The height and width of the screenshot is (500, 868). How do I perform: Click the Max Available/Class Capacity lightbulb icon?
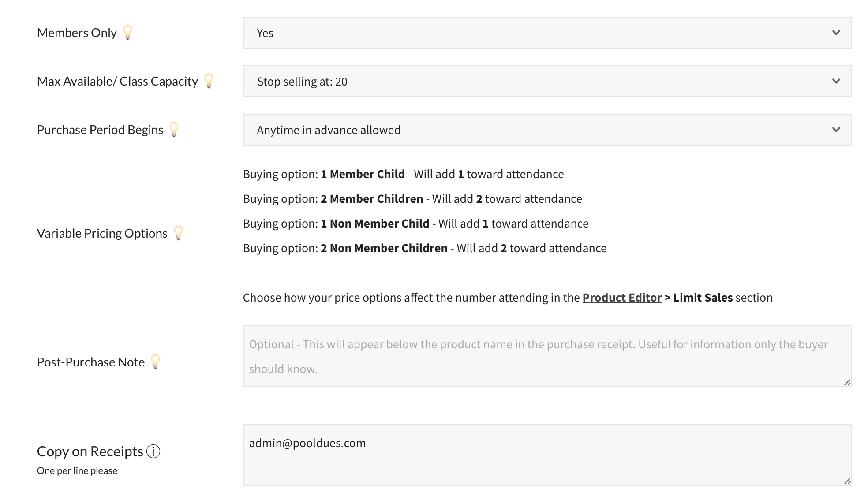click(209, 81)
